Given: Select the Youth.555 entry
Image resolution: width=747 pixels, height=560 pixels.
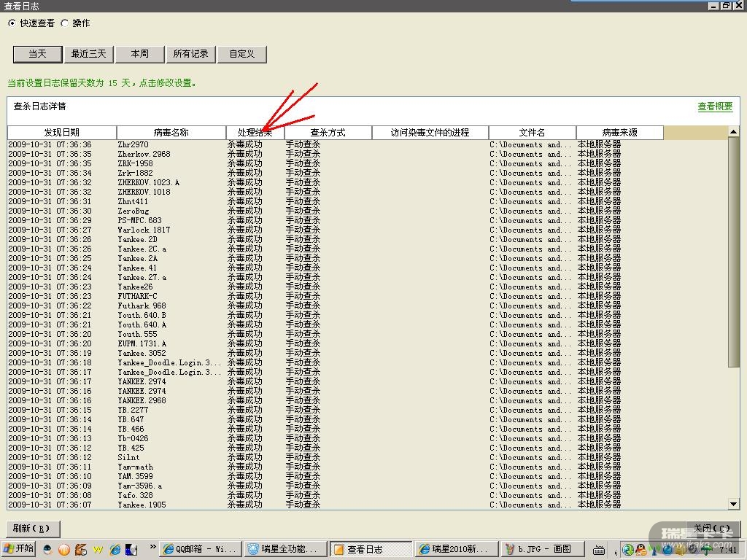Looking at the screenshot, I should 336,334.
